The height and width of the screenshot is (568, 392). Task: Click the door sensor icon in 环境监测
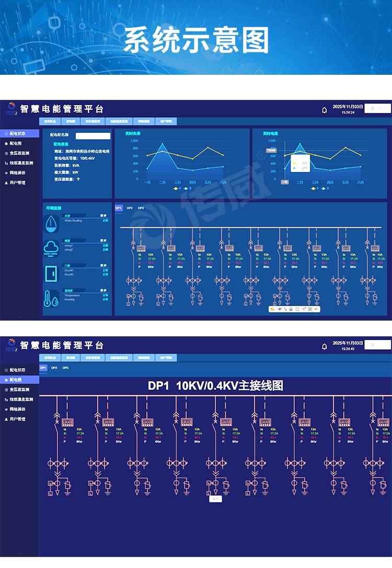pos(52,274)
